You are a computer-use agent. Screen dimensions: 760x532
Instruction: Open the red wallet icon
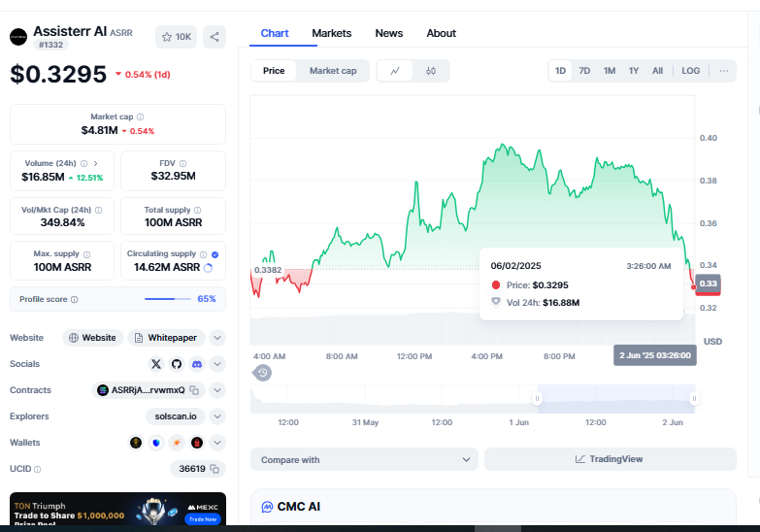coord(197,443)
